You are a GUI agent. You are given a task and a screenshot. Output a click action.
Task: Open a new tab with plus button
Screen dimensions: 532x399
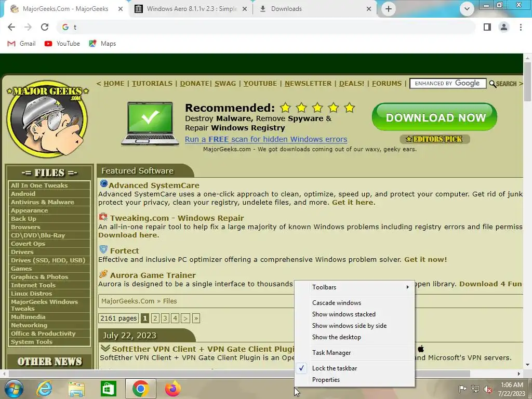tap(389, 9)
